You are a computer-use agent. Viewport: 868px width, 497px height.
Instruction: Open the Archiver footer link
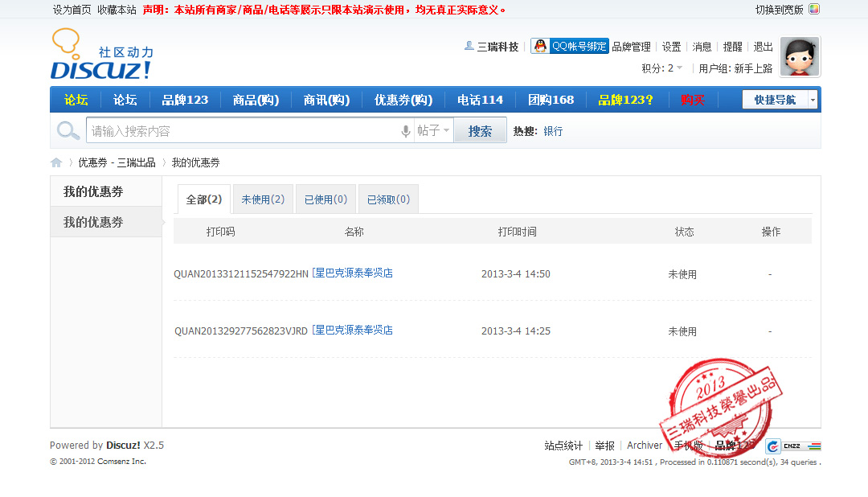[x=645, y=445]
